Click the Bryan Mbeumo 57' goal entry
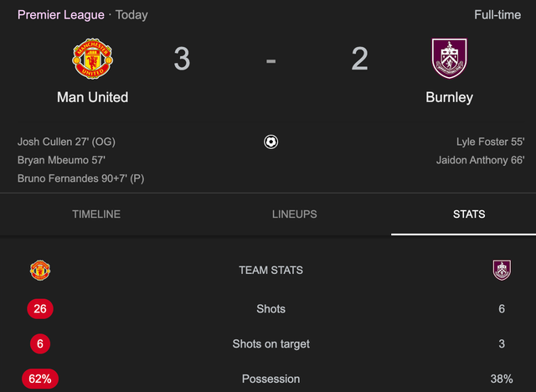This screenshot has width=536, height=392. 61,160
